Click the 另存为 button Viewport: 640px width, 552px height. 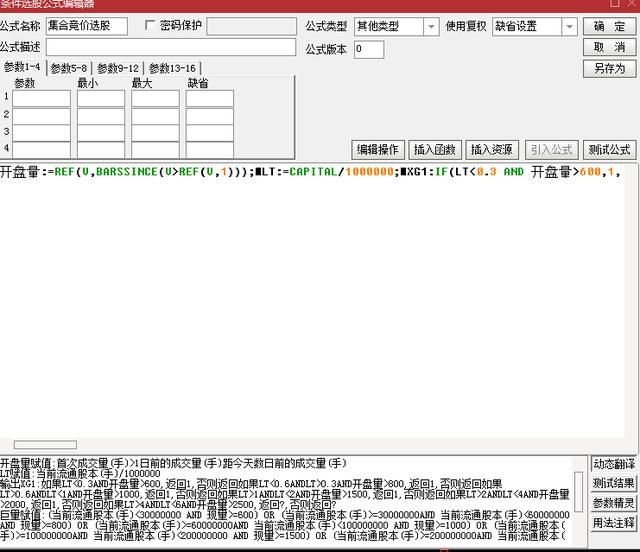[609, 69]
